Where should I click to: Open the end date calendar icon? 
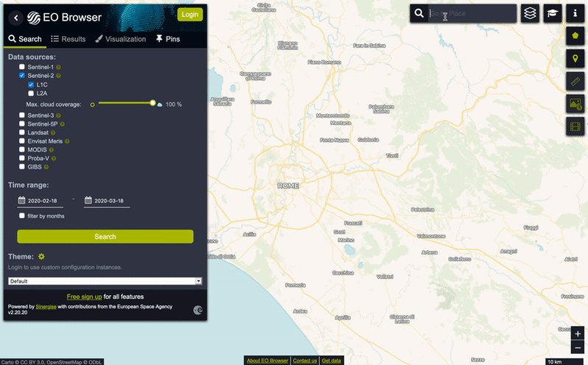pos(88,200)
